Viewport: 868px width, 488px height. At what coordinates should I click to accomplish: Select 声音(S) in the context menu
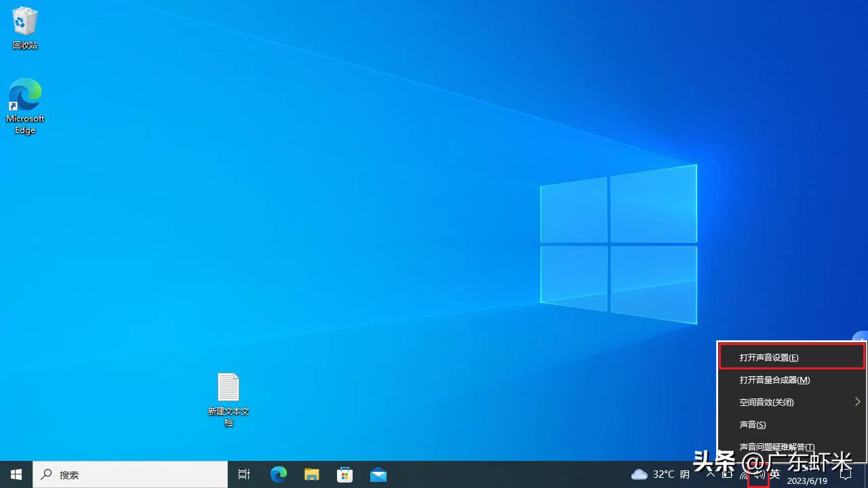click(753, 424)
